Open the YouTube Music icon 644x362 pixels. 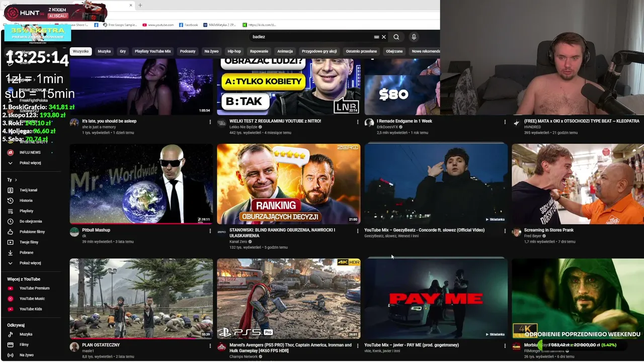tap(10, 299)
